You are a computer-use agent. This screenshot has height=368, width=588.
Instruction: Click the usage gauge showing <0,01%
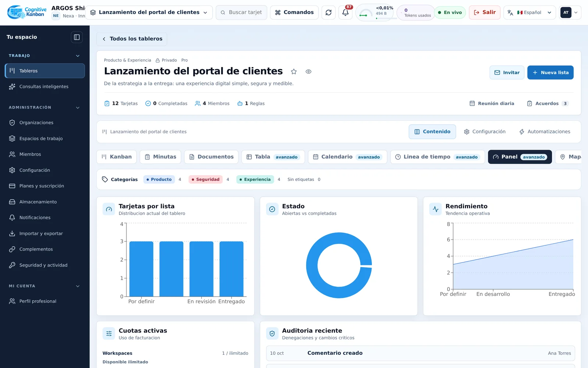[x=375, y=13]
